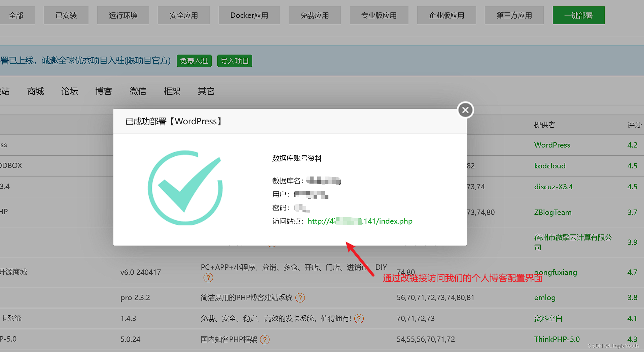The height and width of the screenshot is (352, 644).
Task: Open the kodcloud provider link
Action: coord(550,166)
